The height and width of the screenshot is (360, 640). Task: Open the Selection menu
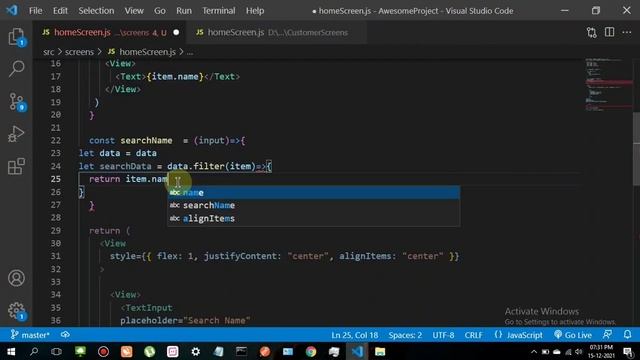pos(96,11)
